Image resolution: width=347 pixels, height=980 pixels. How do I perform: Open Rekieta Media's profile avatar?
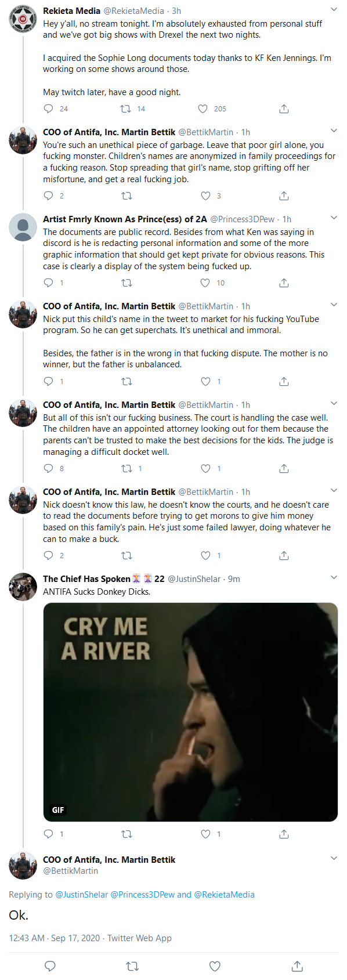click(x=23, y=19)
